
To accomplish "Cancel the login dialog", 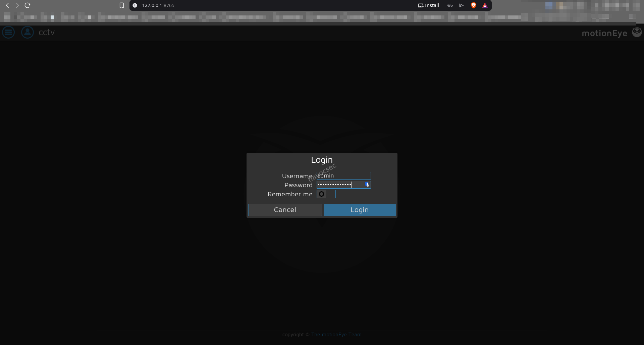I will tap(285, 210).
